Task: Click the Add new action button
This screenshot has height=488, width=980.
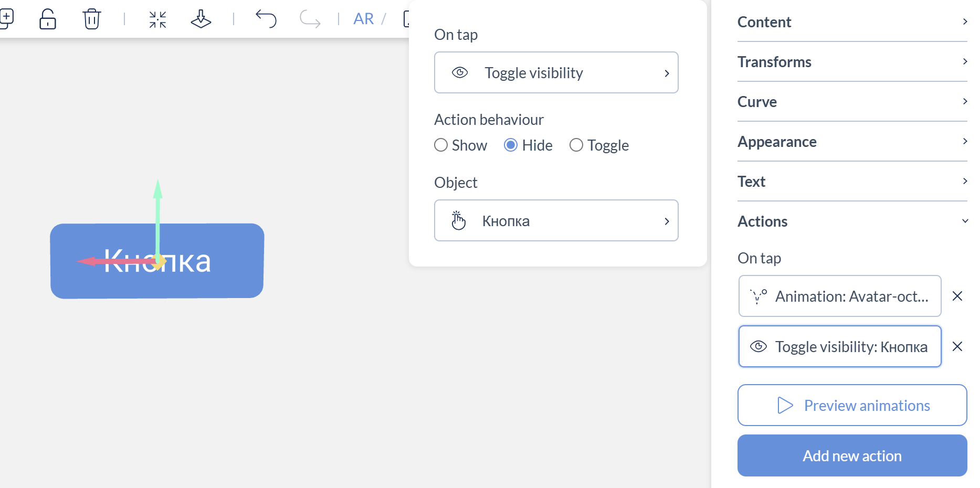Action: pos(851,455)
